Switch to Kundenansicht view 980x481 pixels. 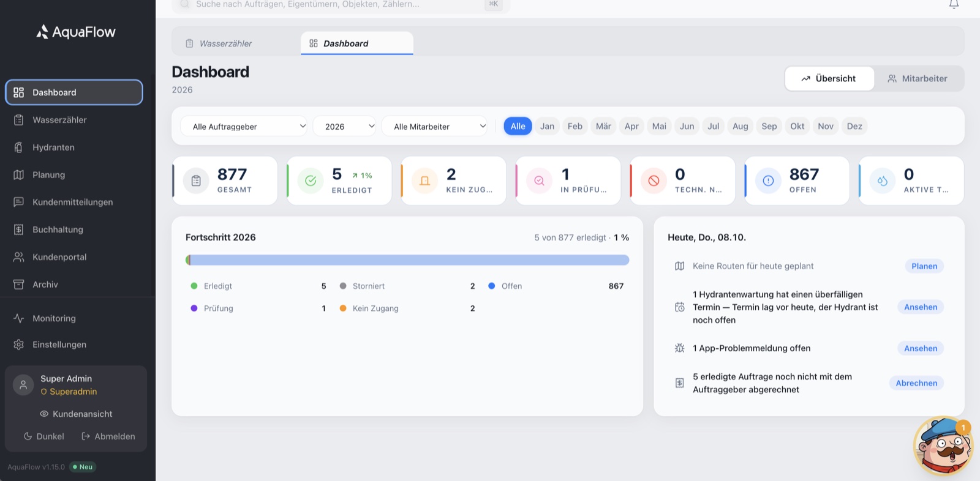point(76,414)
